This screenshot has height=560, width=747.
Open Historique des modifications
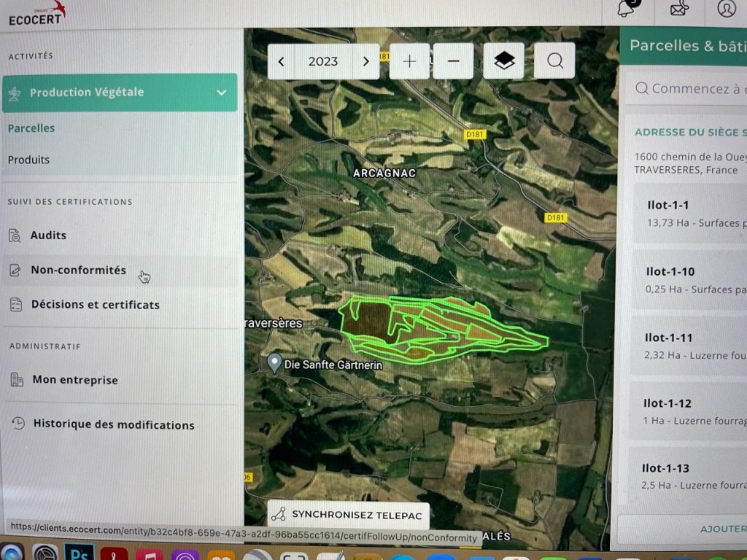click(113, 424)
